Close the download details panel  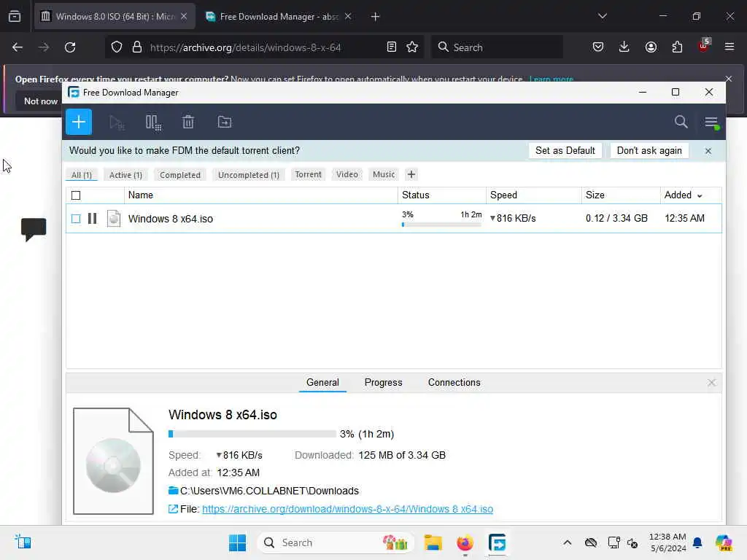pos(711,383)
